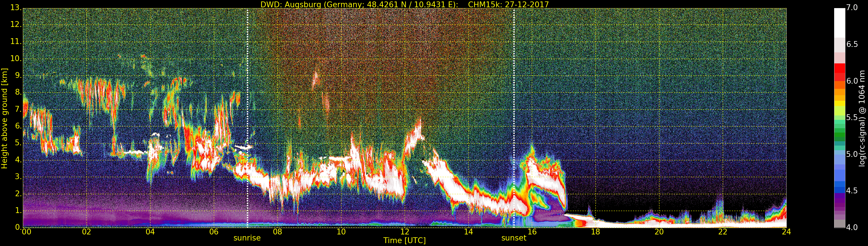This screenshot has width=868, height=246.
Task: Click the '10' time axis tick label
Action: tap(341, 232)
